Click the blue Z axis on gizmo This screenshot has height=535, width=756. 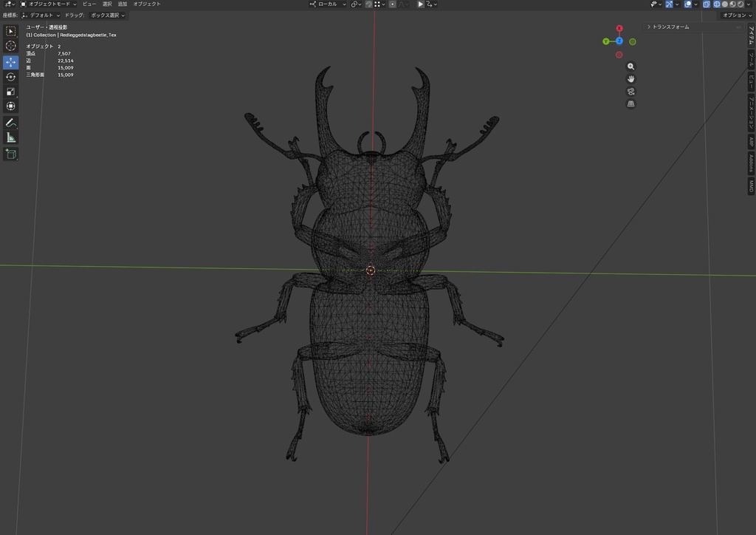point(619,41)
